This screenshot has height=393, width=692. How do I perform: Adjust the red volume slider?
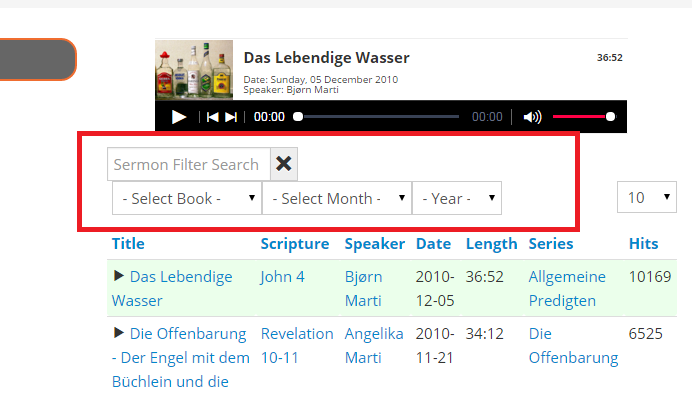[x=583, y=117]
